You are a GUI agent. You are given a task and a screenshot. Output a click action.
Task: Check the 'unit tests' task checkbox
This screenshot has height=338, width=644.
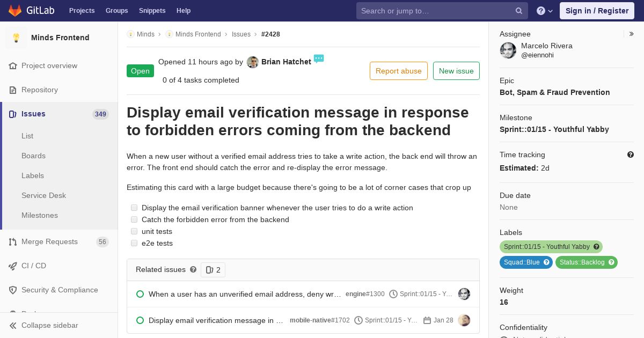point(134,231)
